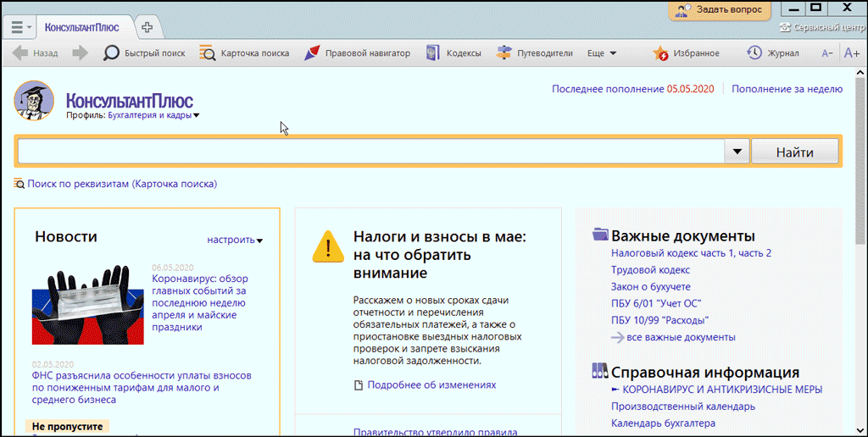Click the Справочная информация books icon
The height and width of the screenshot is (437, 868).
click(600, 371)
